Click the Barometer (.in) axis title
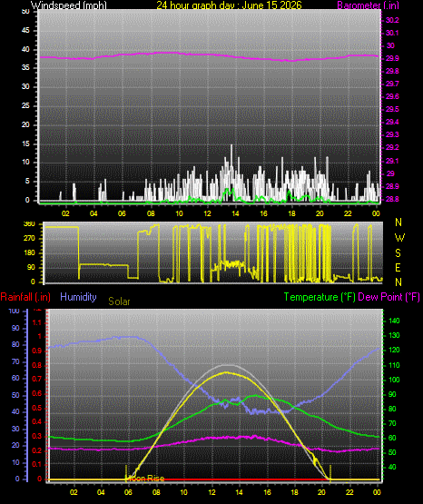The image size is (423, 504). click(368, 5)
